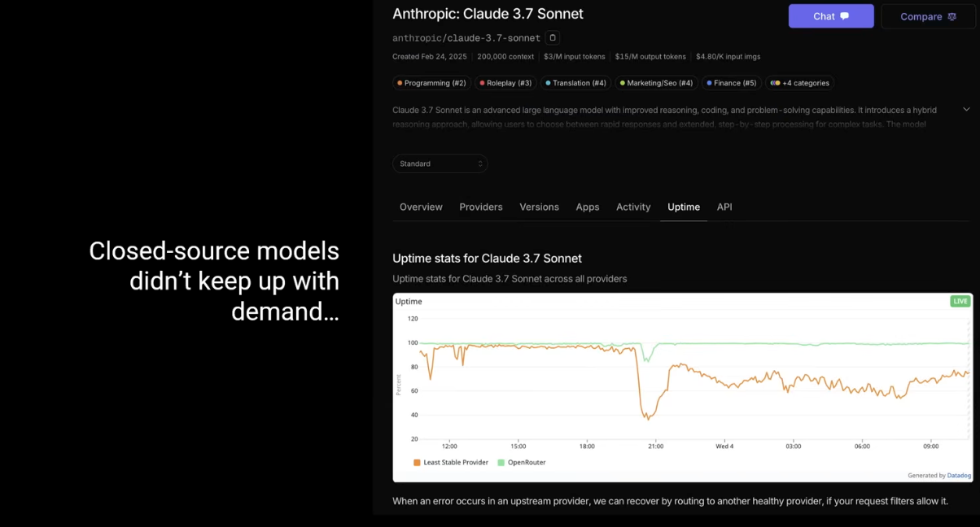Click the Finance (#5) category tag

[732, 83]
